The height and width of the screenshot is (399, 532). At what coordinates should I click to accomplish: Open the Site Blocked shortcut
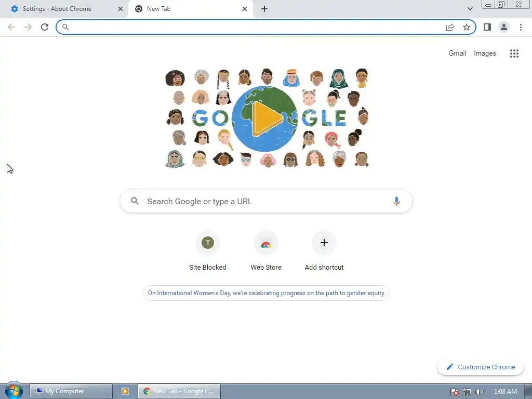[208, 251]
